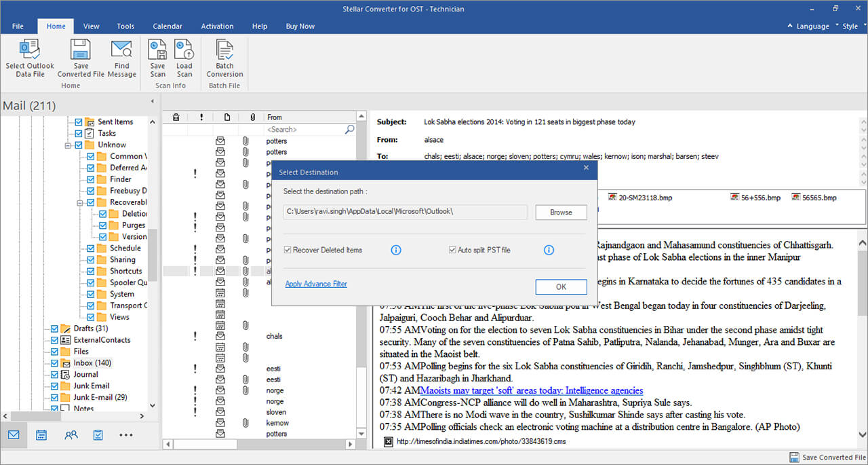
Task: Switch to the View tab
Action: click(x=92, y=26)
